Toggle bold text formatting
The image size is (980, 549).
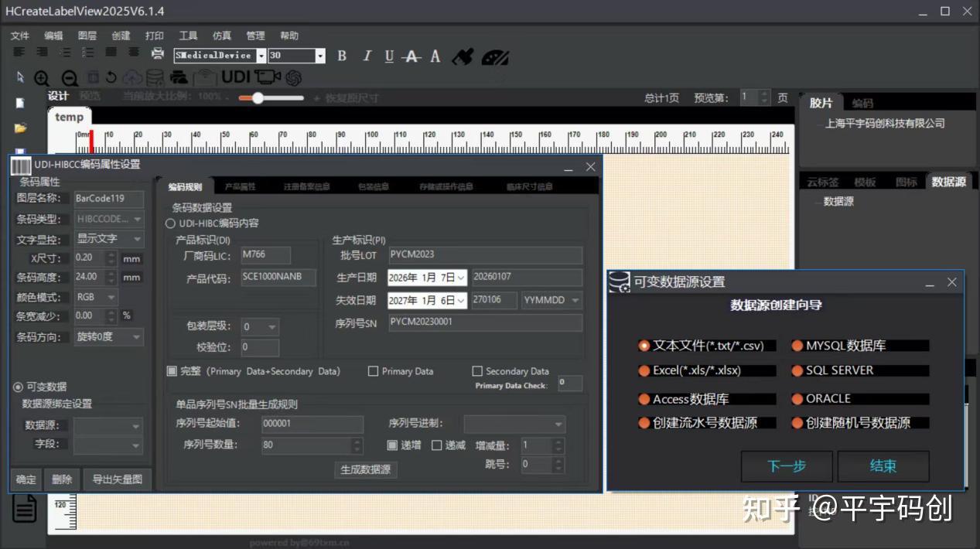342,56
